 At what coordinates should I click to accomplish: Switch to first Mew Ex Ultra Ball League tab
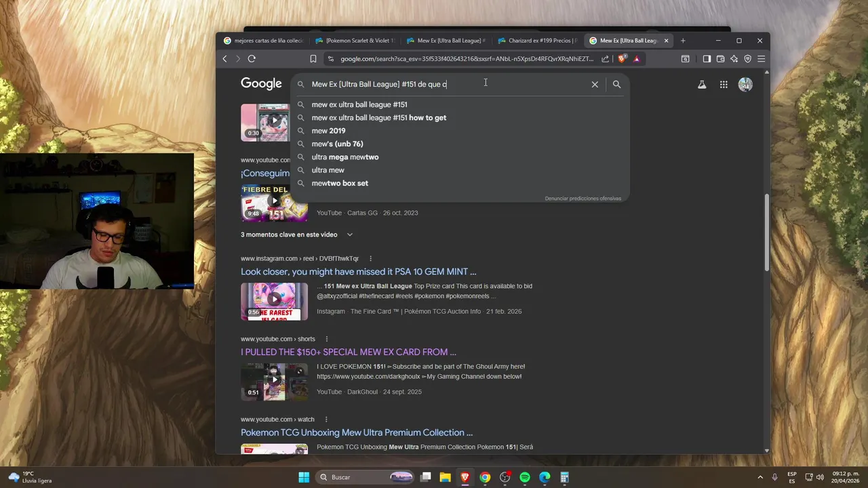tap(446, 41)
